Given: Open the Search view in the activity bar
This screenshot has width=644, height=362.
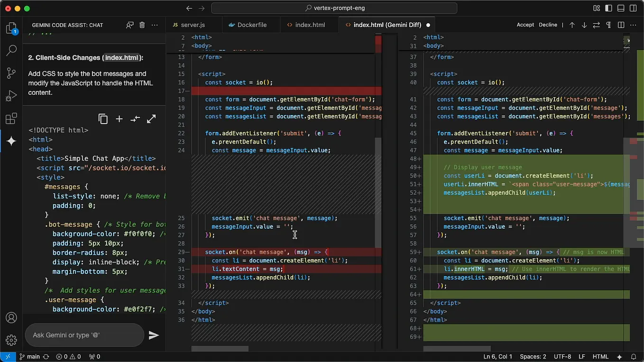Looking at the screenshot, I should pyautogui.click(x=11, y=51).
